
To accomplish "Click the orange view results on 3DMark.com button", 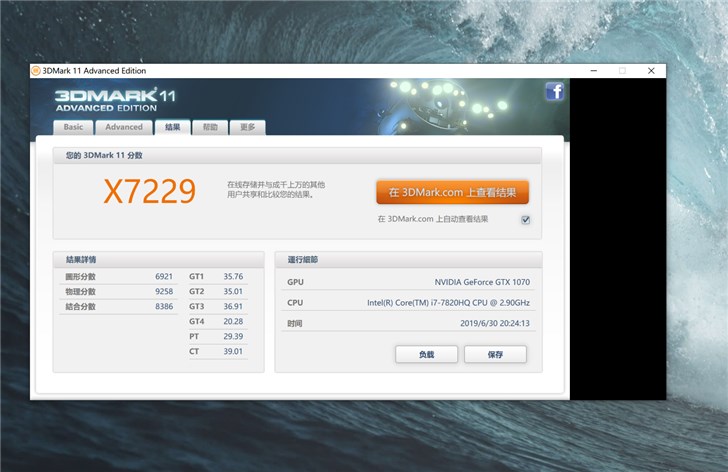I will 452,192.
